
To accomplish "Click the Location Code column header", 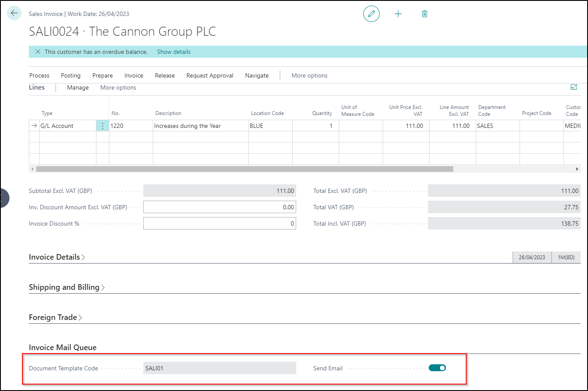I will tap(267, 113).
